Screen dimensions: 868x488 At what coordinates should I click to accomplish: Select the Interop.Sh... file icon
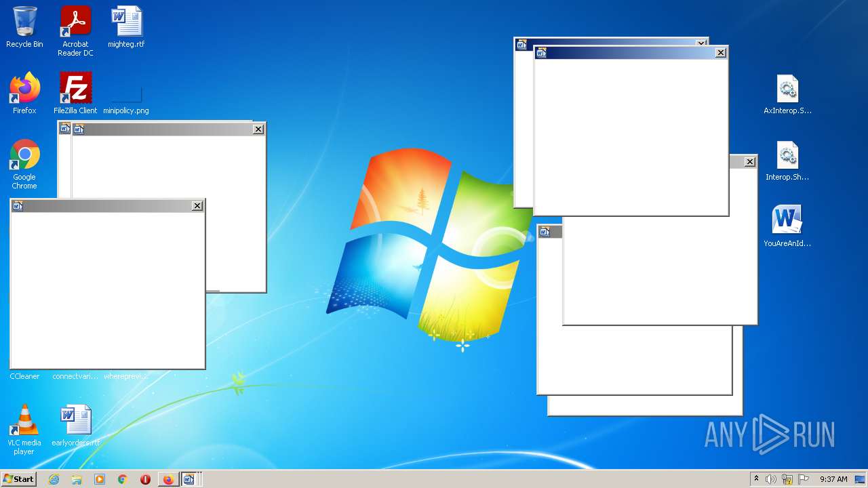coord(787,161)
